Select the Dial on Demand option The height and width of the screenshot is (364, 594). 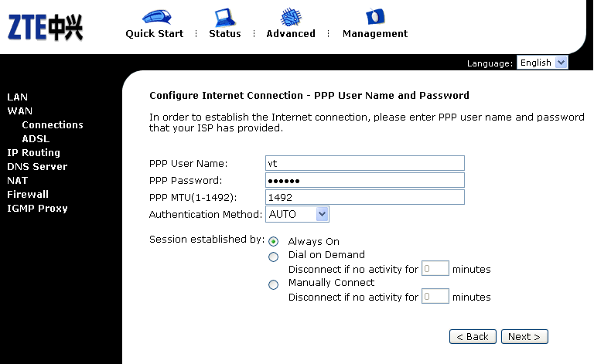pos(273,257)
